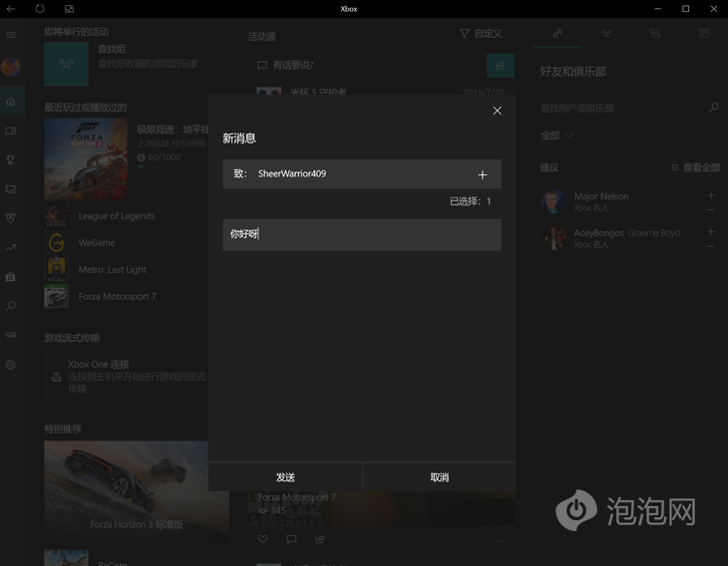
Task: Click the 取消 cancel button
Action: coord(439,477)
